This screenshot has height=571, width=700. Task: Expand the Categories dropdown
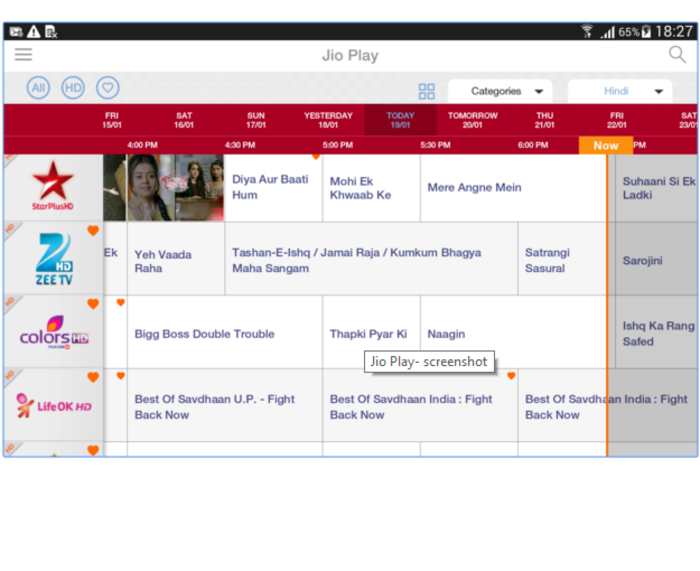pyautogui.click(x=500, y=91)
